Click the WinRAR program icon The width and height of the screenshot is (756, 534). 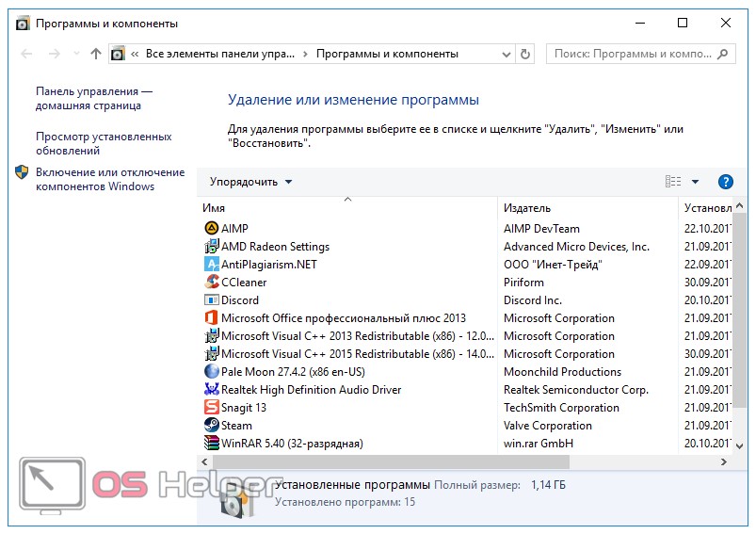(x=211, y=443)
